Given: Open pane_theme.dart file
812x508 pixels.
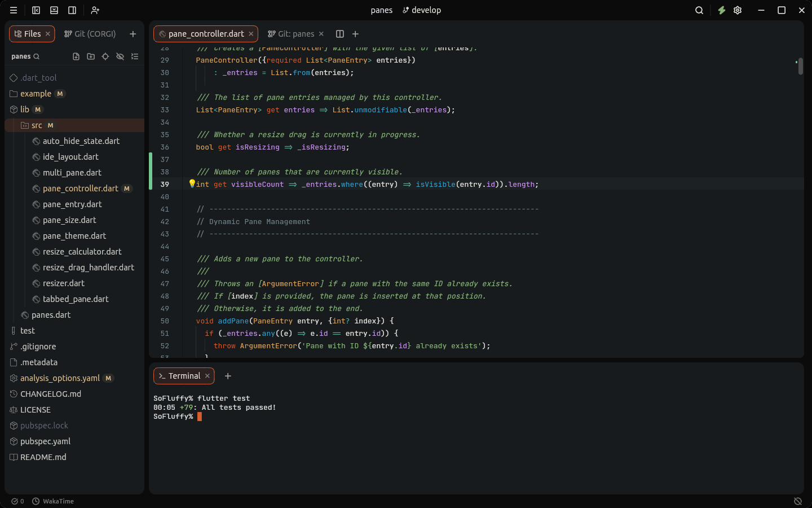Looking at the screenshot, I should click(x=74, y=236).
